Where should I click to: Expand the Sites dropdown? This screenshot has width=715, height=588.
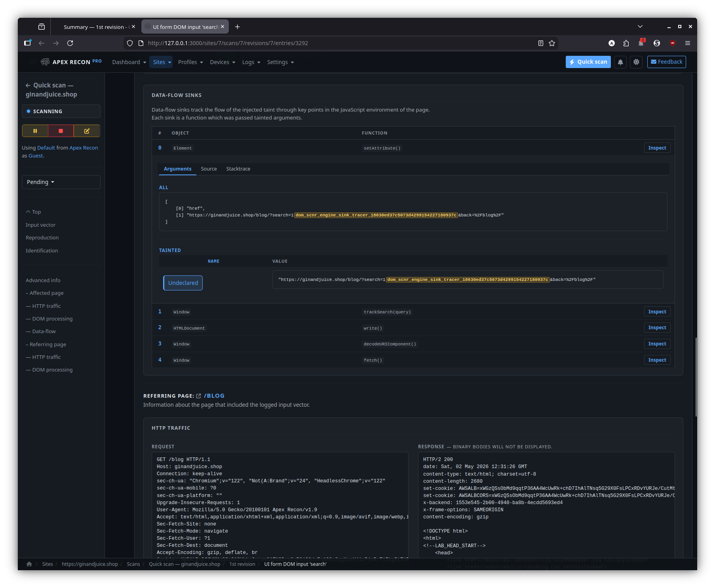162,62
